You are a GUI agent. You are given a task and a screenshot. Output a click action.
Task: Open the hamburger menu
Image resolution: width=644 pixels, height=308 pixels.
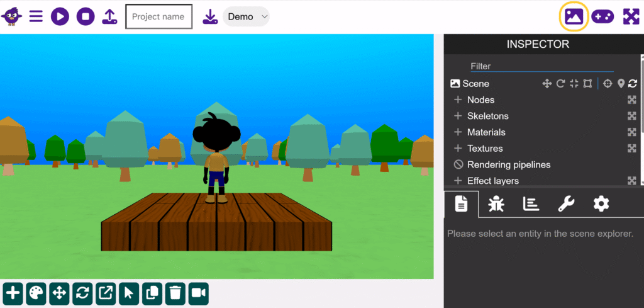pos(36,16)
